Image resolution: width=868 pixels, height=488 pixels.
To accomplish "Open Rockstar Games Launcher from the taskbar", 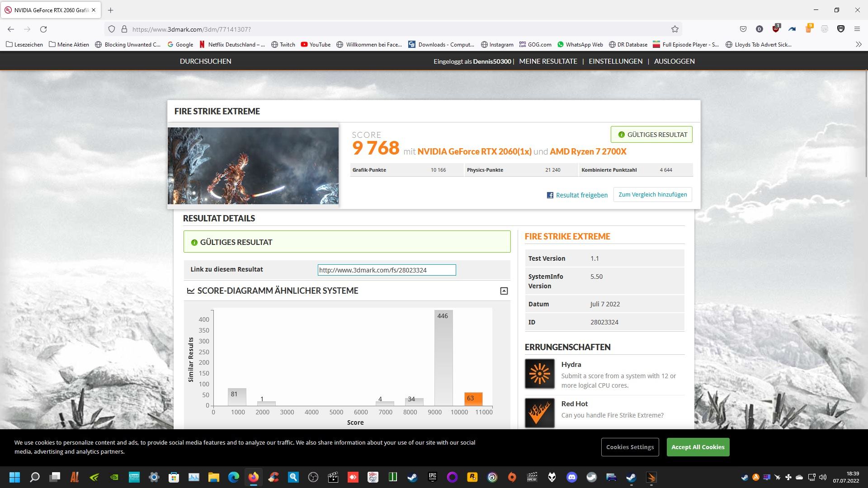I will click(472, 477).
